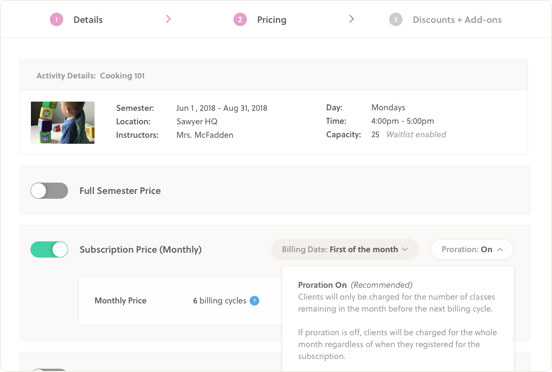Click the 6 billing cycles text
The height and width of the screenshot is (372, 552).
tap(219, 301)
